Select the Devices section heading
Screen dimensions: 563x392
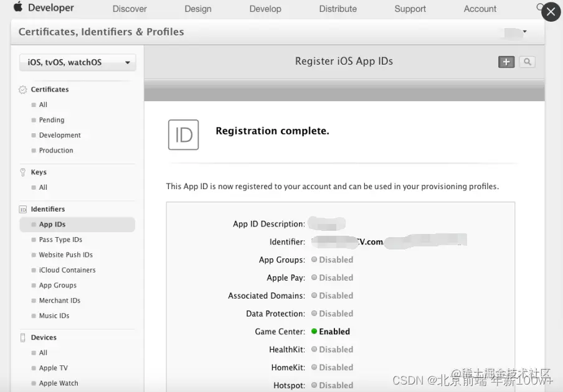click(x=44, y=337)
